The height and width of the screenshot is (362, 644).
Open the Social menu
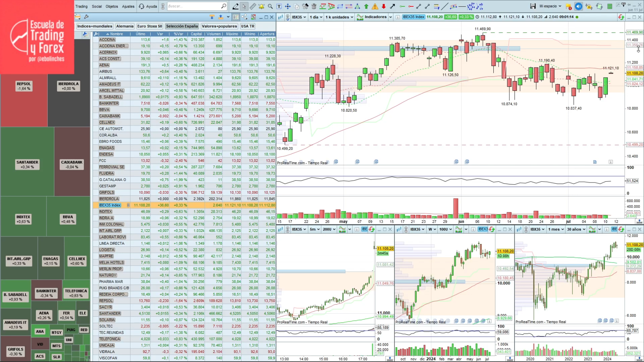coord(97,6)
